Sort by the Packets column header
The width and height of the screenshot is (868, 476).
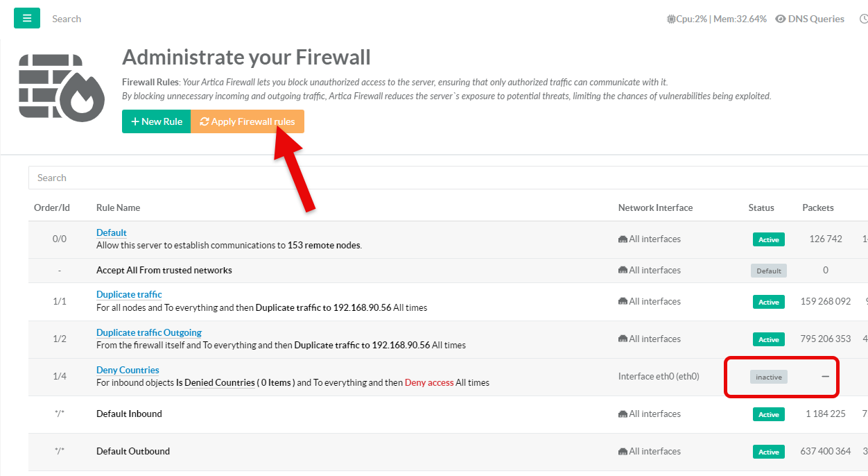coord(817,207)
